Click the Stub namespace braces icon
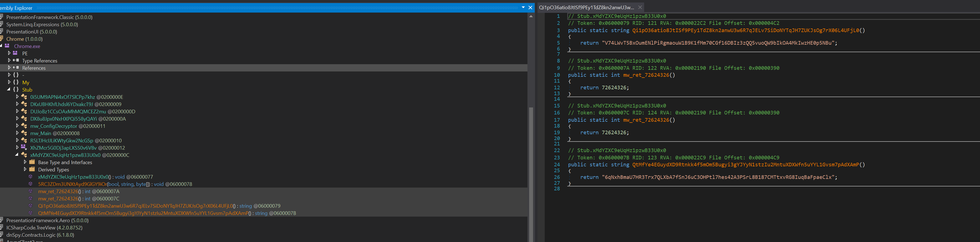This screenshot has height=242, width=980. (16, 90)
